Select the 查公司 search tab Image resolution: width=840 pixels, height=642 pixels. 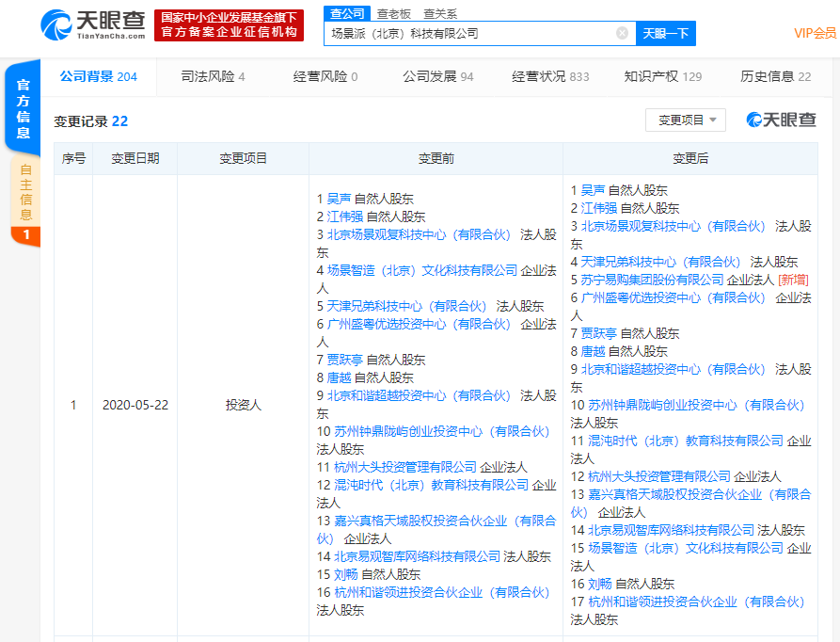[x=347, y=13]
